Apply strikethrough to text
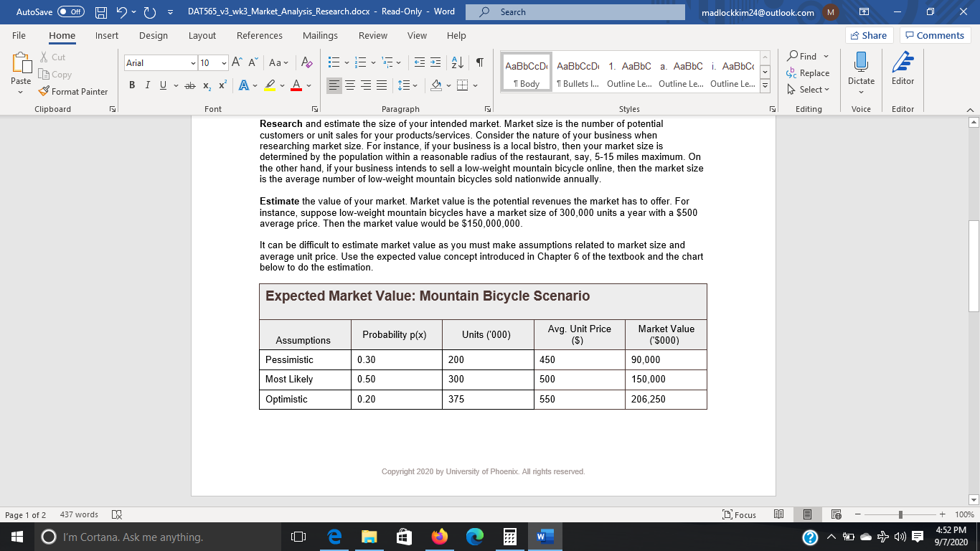Viewport: 980px width, 551px height. click(x=189, y=84)
